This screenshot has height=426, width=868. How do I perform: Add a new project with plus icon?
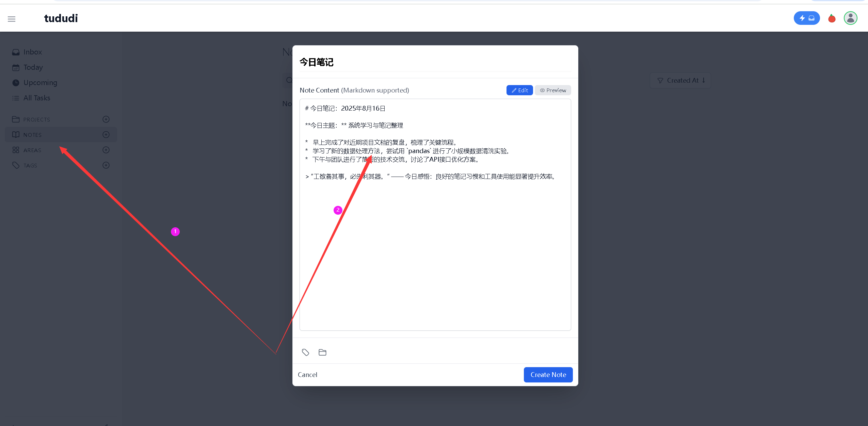(106, 119)
